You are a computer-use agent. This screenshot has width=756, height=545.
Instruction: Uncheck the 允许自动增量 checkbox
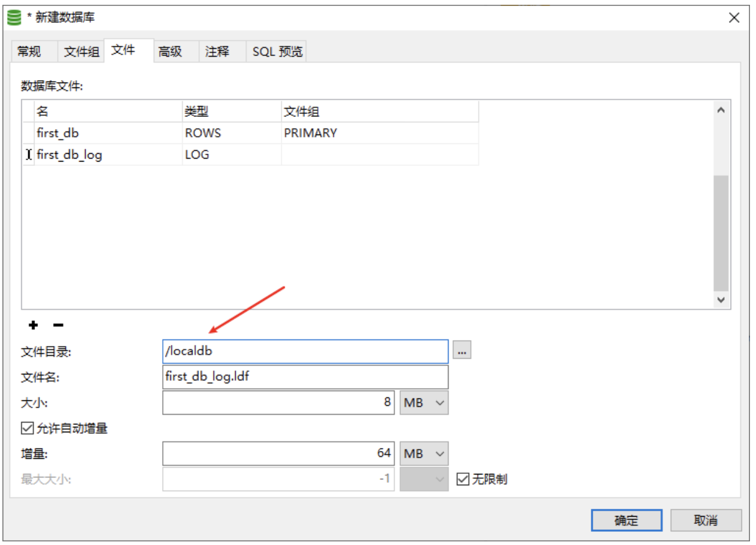pos(27,429)
